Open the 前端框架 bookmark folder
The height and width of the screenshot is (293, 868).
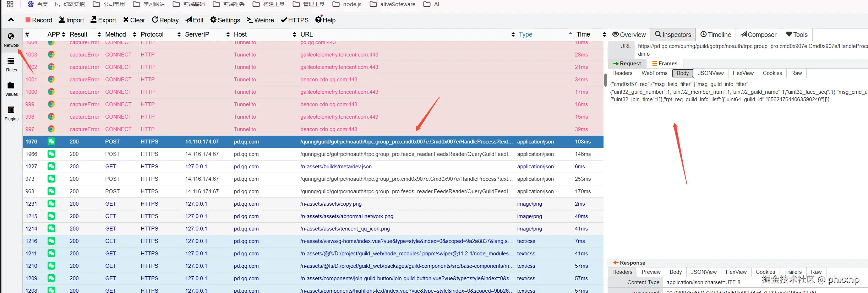point(229,4)
